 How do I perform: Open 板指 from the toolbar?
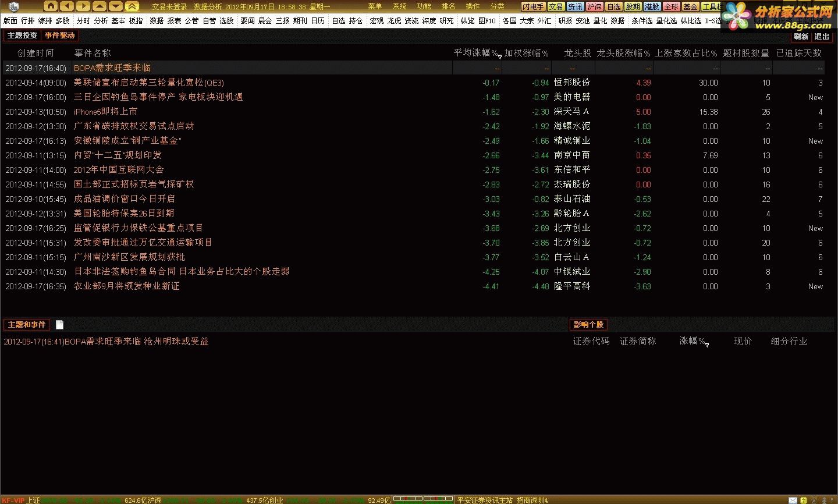(136, 21)
